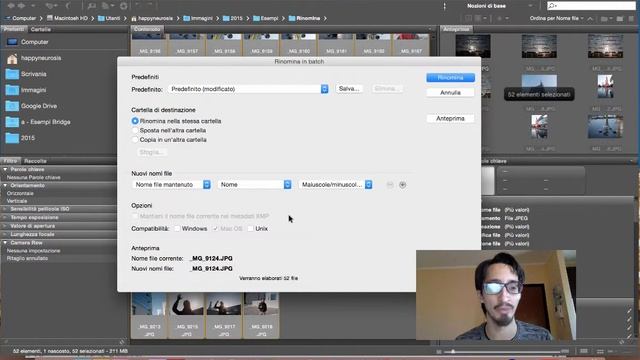Enable Windows compatibility checkbox

pos(177,229)
